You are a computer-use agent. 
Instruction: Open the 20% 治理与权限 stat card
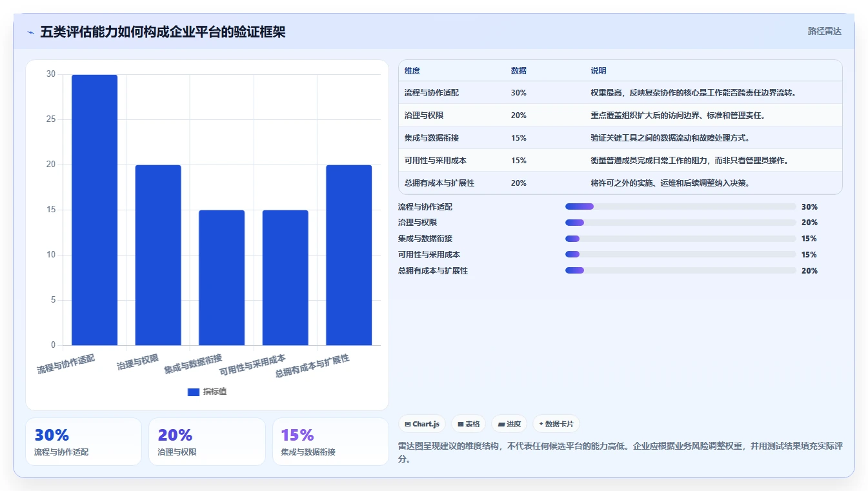[207, 441]
